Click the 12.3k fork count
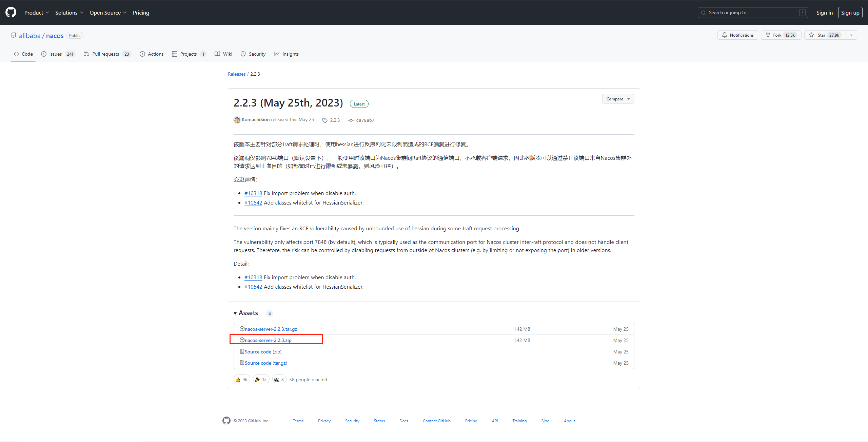Viewport: 868px width, 442px height. coord(790,35)
